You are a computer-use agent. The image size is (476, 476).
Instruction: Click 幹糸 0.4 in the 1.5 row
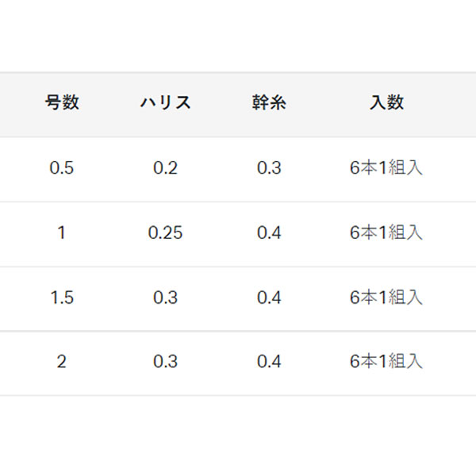(x=269, y=297)
